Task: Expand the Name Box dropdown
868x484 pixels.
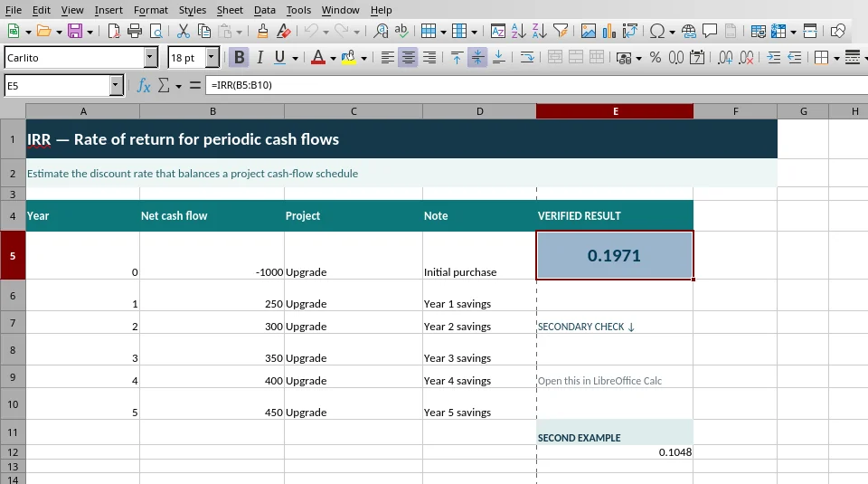Action: point(115,86)
